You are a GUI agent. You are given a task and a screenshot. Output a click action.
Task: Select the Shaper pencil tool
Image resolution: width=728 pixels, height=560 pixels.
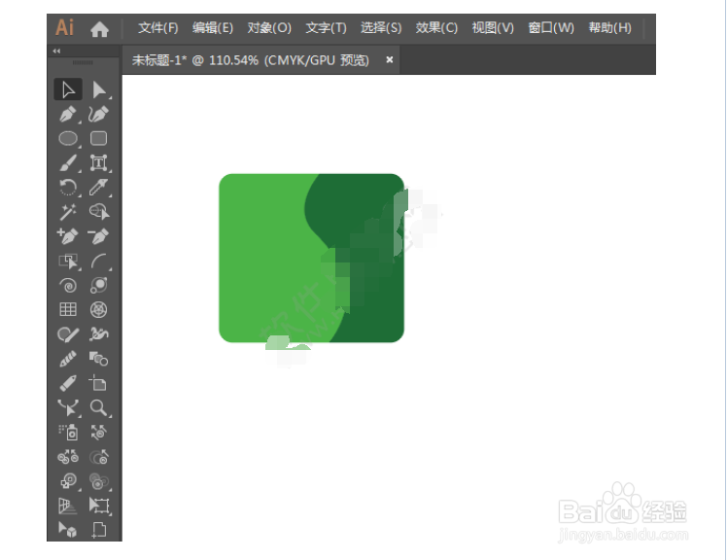(68, 359)
